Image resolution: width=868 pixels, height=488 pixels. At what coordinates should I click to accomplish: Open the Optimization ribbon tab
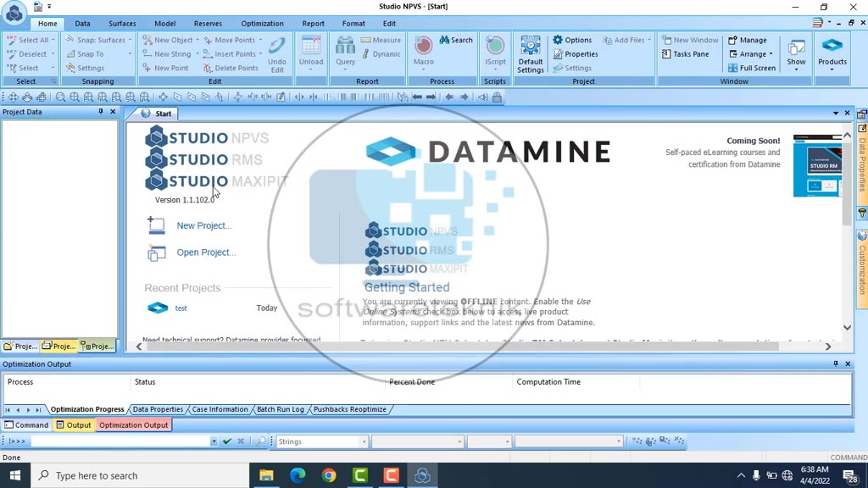tap(263, 23)
